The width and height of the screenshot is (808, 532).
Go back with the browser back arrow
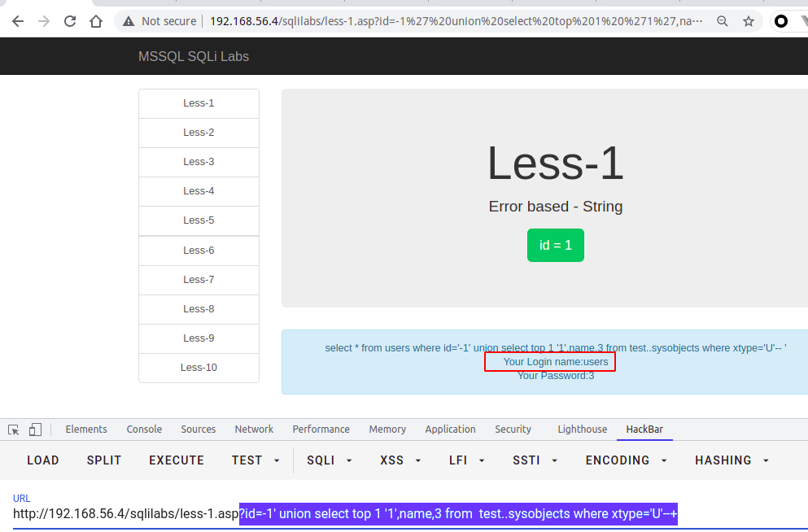[18, 21]
